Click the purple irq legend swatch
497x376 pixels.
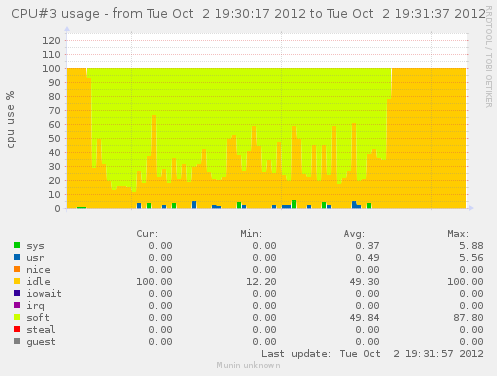(x=17, y=305)
